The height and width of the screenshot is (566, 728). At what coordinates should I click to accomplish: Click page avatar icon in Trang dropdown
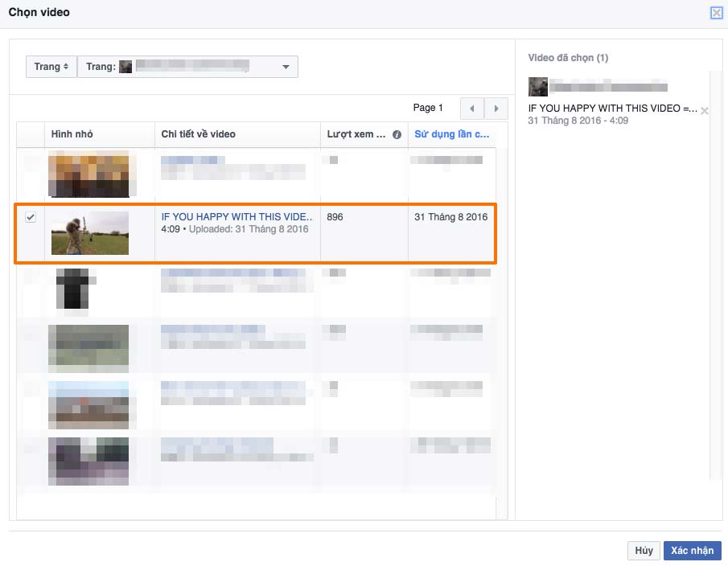pyautogui.click(x=125, y=67)
